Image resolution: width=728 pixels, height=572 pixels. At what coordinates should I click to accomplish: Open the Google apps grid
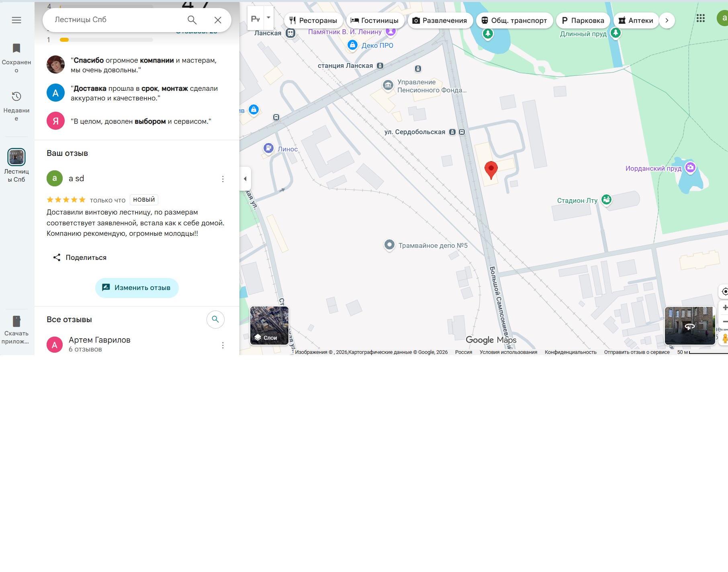coord(700,18)
